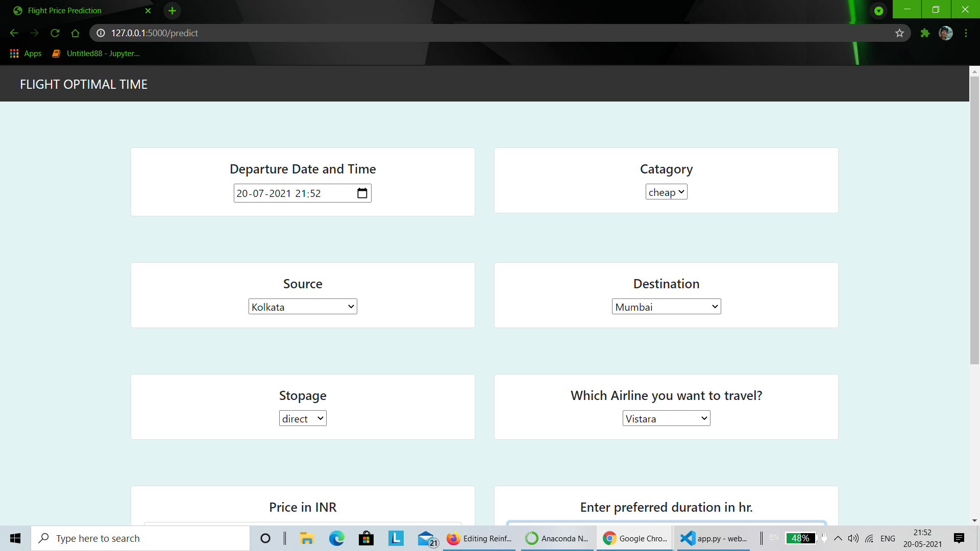Open Chrome's three-dot menu
The height and width of the screenshot is (551, 980).
(x=966, y=33)
